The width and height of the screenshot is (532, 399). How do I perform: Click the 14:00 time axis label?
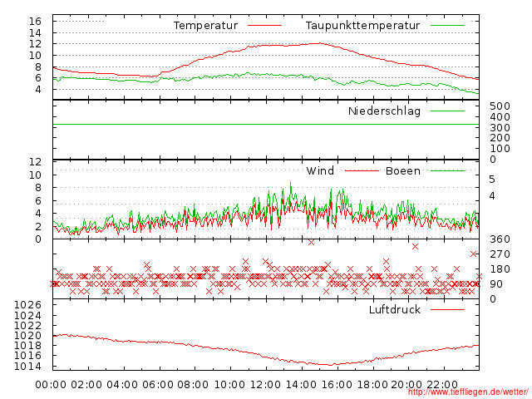click(x=301, y=385)
